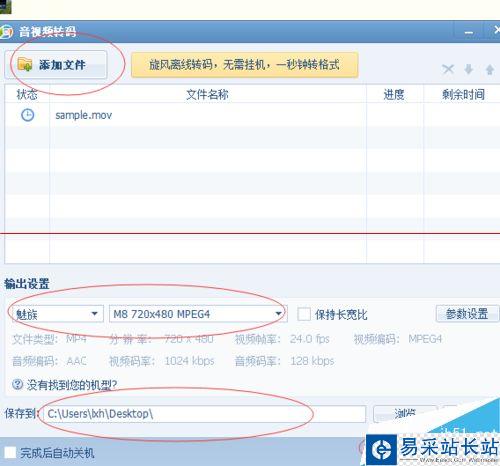Image resolution: width=500 pixels, height=466 pixels.
Task: Click the 进度 column header
Action: (394, 95)
